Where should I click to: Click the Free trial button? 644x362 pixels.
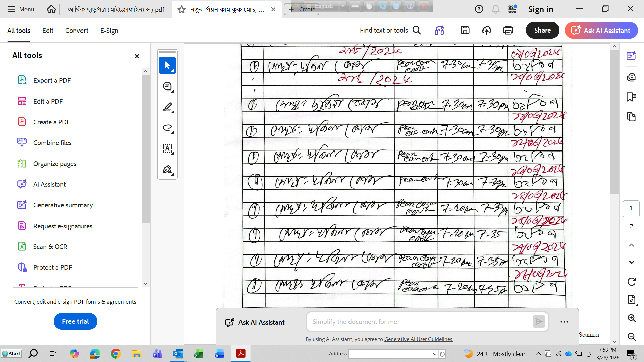pyautogui.click(x=75, y=321)
